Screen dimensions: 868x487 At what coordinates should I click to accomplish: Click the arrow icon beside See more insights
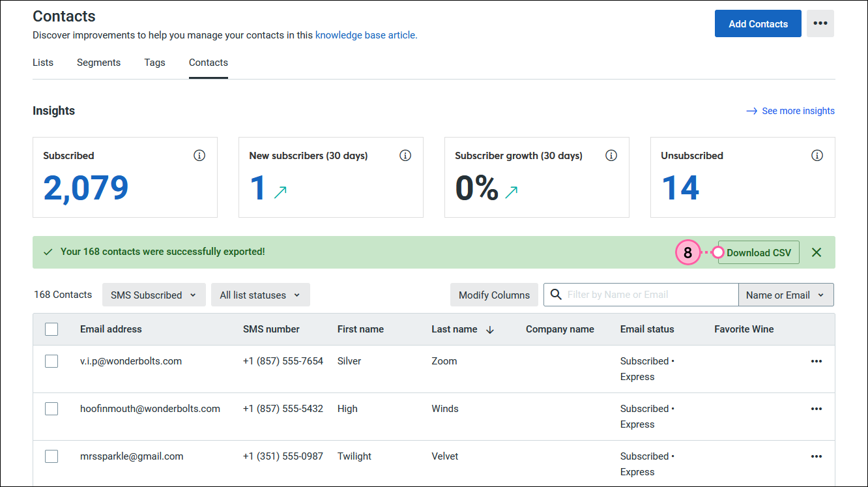751,111
